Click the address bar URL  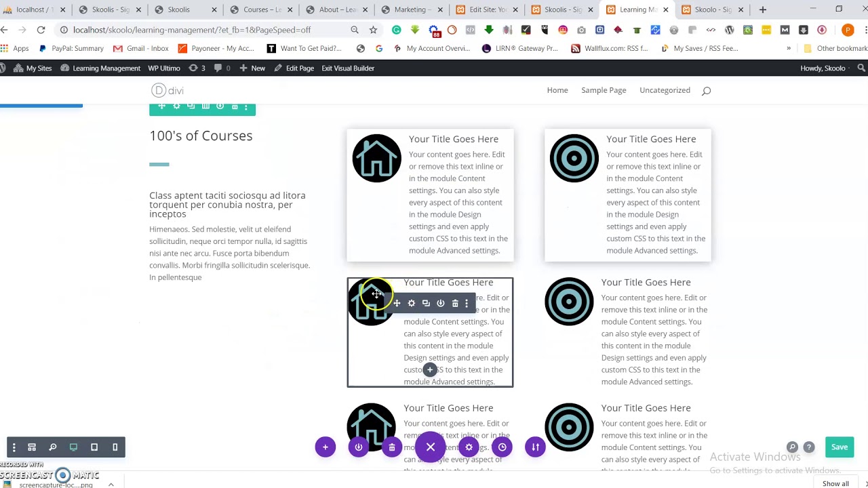(x=192, y=30)
